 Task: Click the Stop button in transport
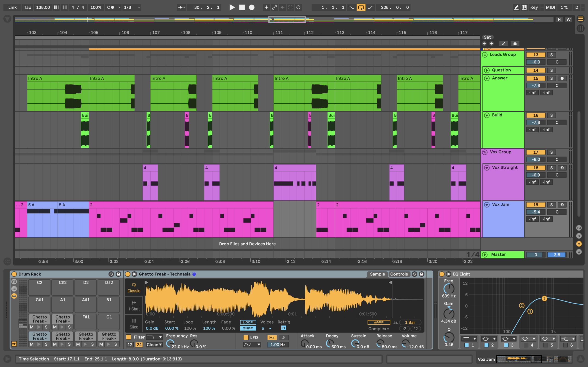242,7
